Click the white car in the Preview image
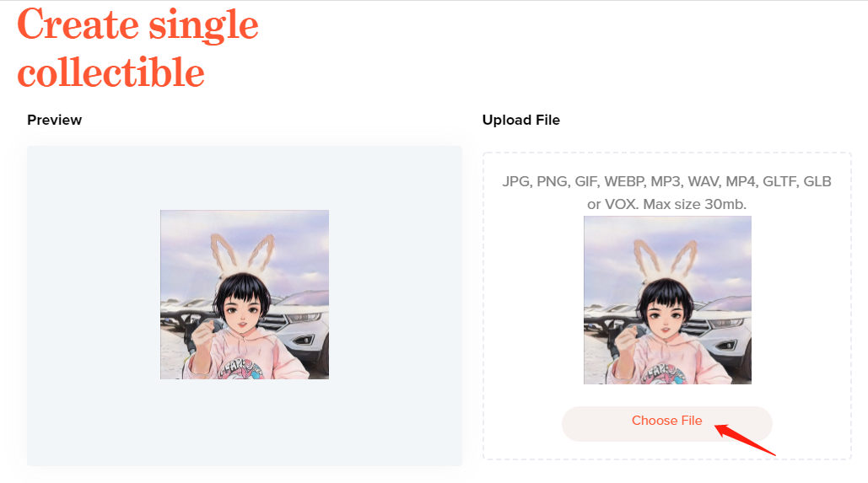Image resolution: width=868 pixels, height=483 pixels. pyautogui.click(x=302, y=326)
